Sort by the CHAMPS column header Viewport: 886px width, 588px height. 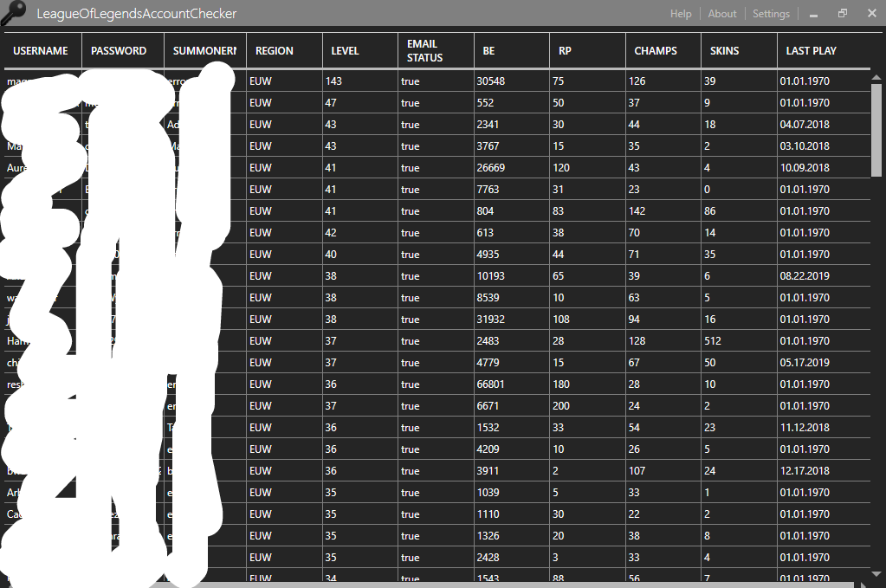point(663,51)
